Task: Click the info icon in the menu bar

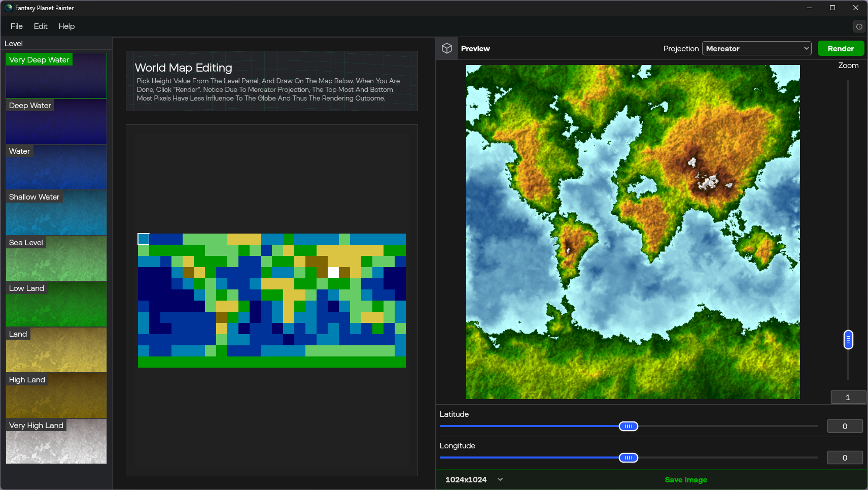Action: point(859,26)
